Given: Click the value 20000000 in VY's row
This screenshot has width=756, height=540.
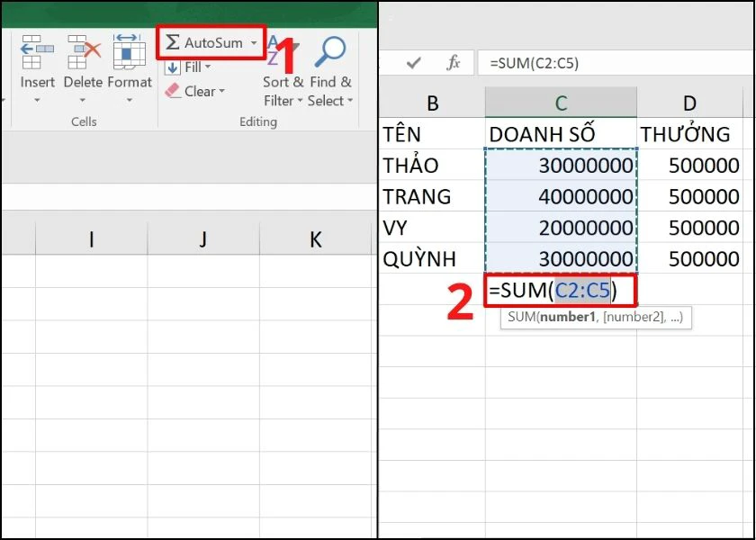Looking at the screenshot, I should tap(562, 227).
